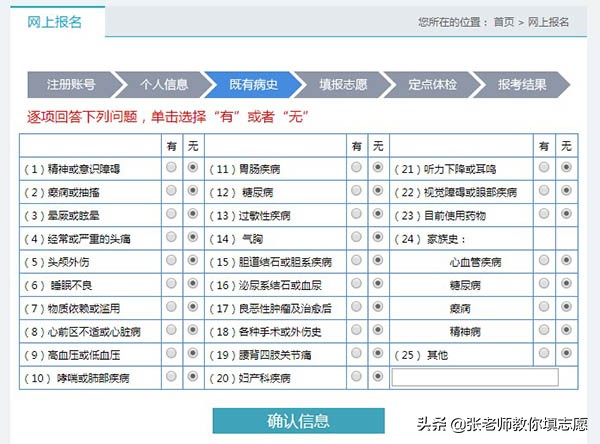Choose 有 for 哮喘或肺部疾病
Viewport: 600px width, 444px height.
(171, 376)
